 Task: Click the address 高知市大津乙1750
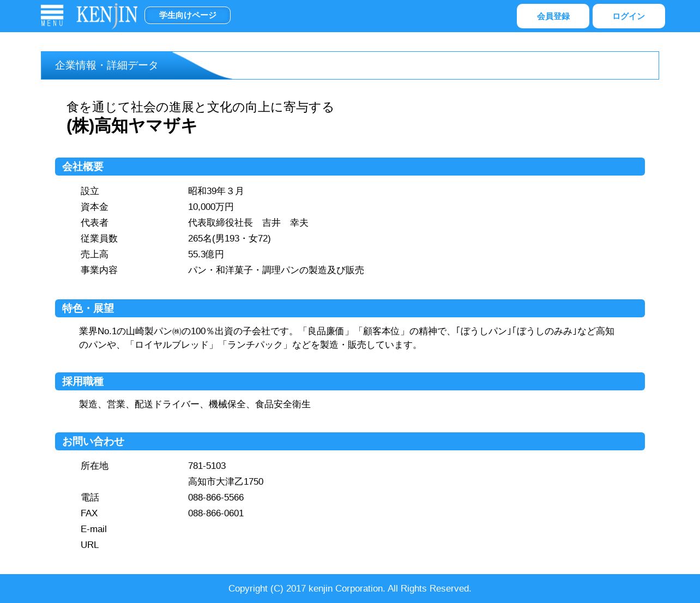(x=226, y=482)
